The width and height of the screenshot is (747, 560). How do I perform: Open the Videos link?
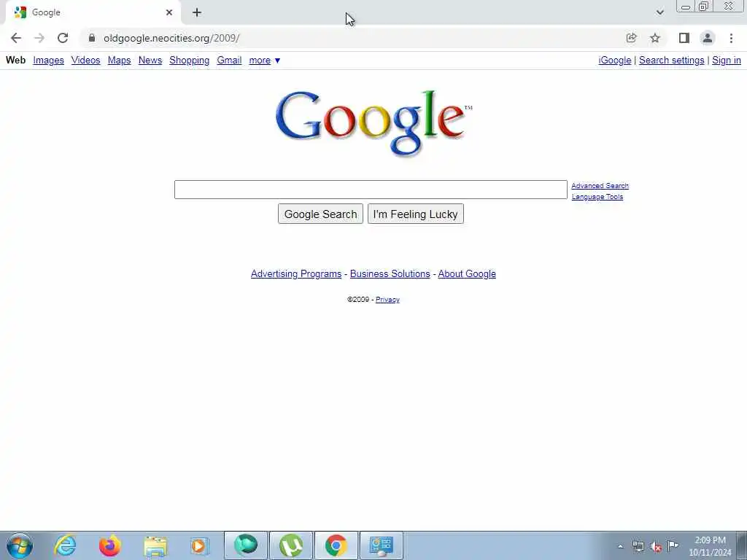(x=86, y=61)
